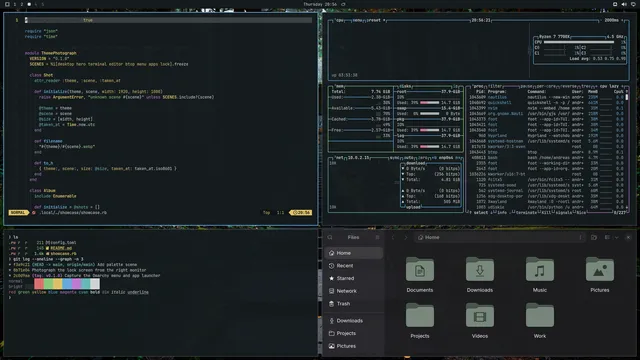Open Projects bookmark in Files sidebar
Image resolution: width=640 pixels, height=360 pixels.
coord(354,333)
